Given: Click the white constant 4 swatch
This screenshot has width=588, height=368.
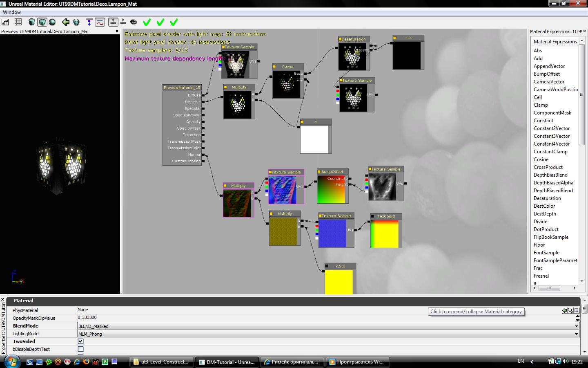Looking at the screenshot, I should (x=314, y=139).
